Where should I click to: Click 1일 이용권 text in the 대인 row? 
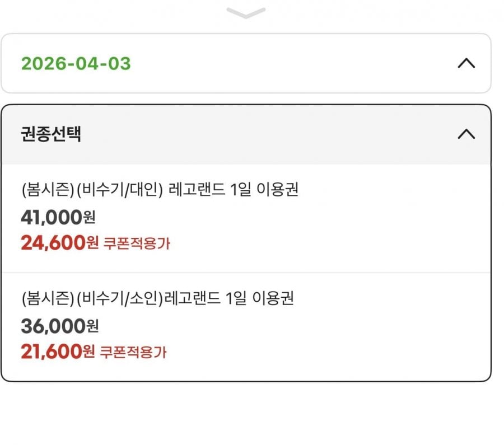click(x=264, y=190)
